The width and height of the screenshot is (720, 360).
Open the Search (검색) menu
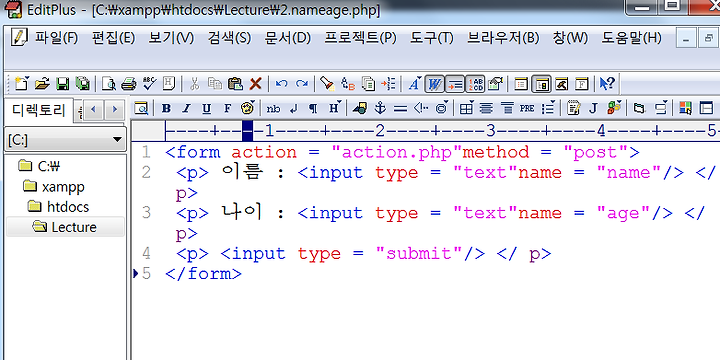coord(229,38)
